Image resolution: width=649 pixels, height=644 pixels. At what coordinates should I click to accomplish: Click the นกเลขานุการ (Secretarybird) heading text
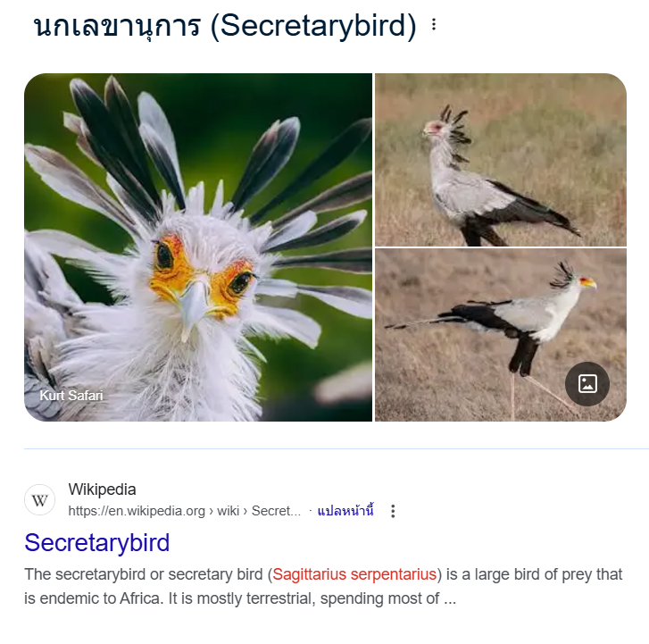(225, 26)
